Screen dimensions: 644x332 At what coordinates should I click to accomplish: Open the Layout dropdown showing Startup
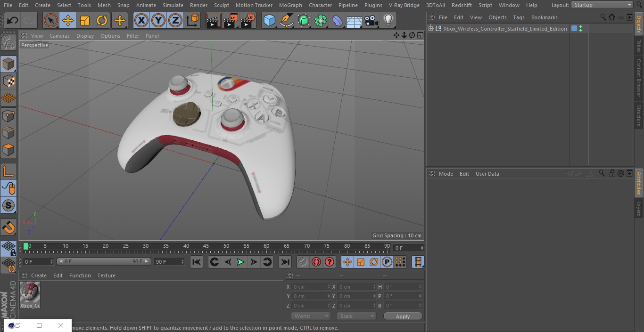[602, 5]
